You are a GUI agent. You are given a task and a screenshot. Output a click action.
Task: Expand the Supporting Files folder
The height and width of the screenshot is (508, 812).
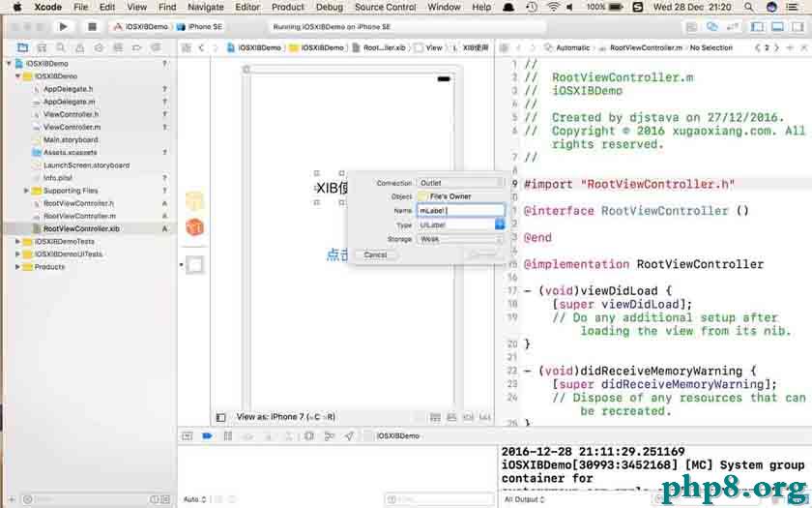point(26,191)
